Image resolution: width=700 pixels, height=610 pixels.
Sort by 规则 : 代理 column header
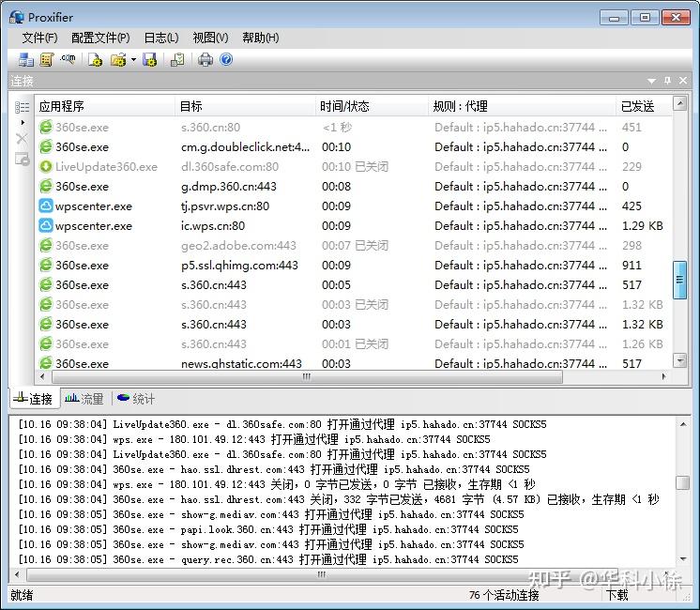pyautogui.click(x=522, y=106)
